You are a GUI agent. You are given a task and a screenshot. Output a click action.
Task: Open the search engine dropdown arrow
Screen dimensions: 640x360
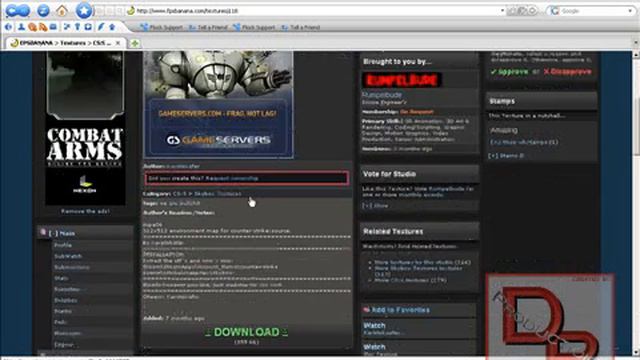(x=630, y=11)
